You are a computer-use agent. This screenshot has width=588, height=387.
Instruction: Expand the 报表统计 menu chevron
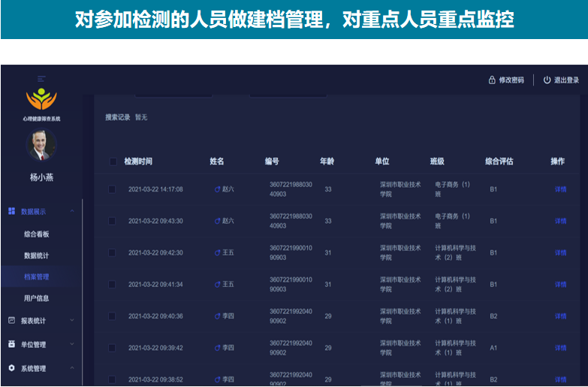(72, 320)
